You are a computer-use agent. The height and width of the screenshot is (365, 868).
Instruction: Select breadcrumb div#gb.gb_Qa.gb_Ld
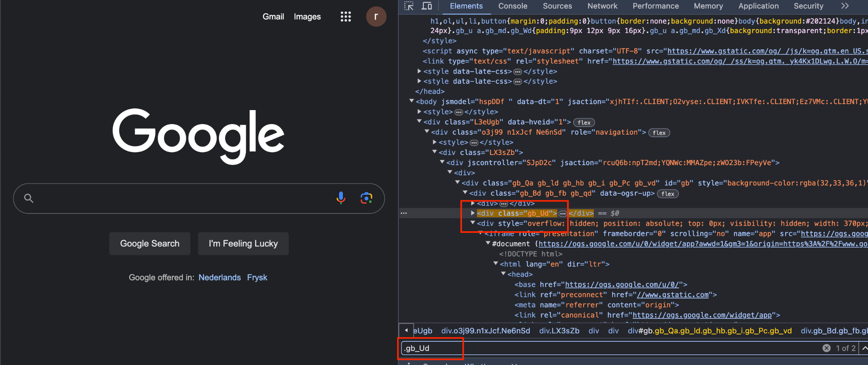(709, 331)
